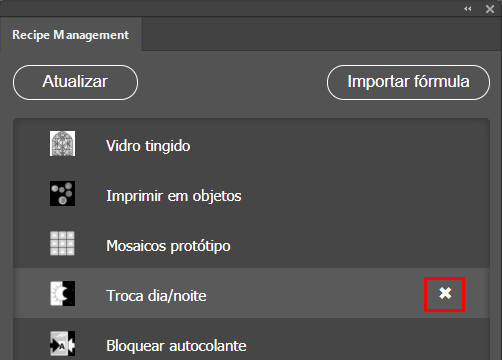
Task: Select the Vidro tingido recipe label
Action: [x=148, y=146]
